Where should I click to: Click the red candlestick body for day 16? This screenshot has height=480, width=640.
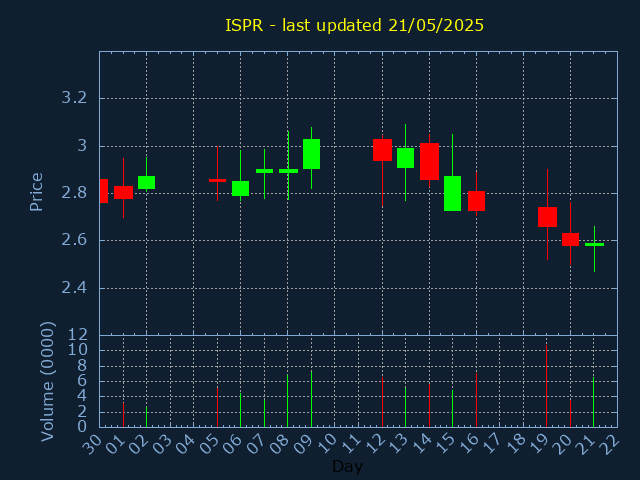point(476,201)
